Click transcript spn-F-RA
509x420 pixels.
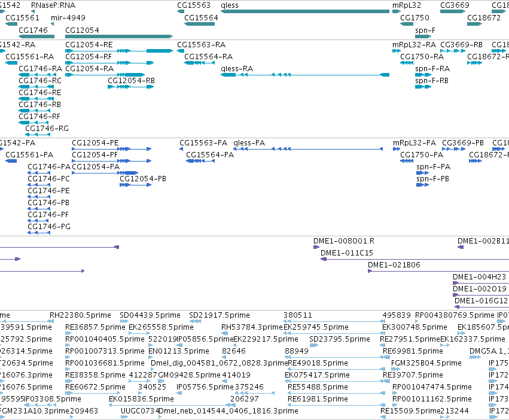[423, 75]
